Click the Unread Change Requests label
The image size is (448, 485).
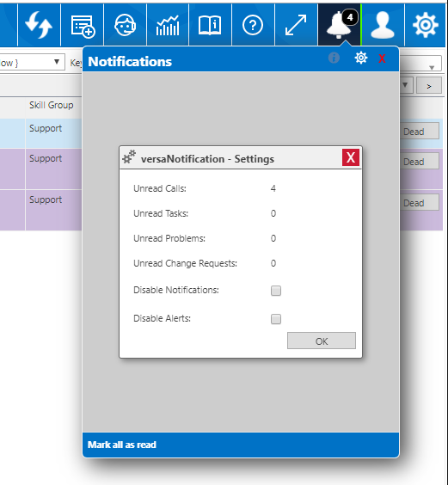click(185, 263)
